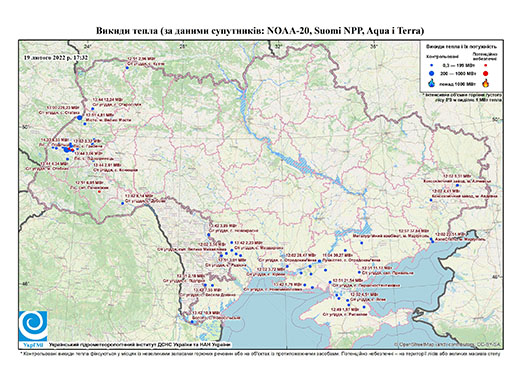Click the map title Викиди тепла

coord(260,31)
